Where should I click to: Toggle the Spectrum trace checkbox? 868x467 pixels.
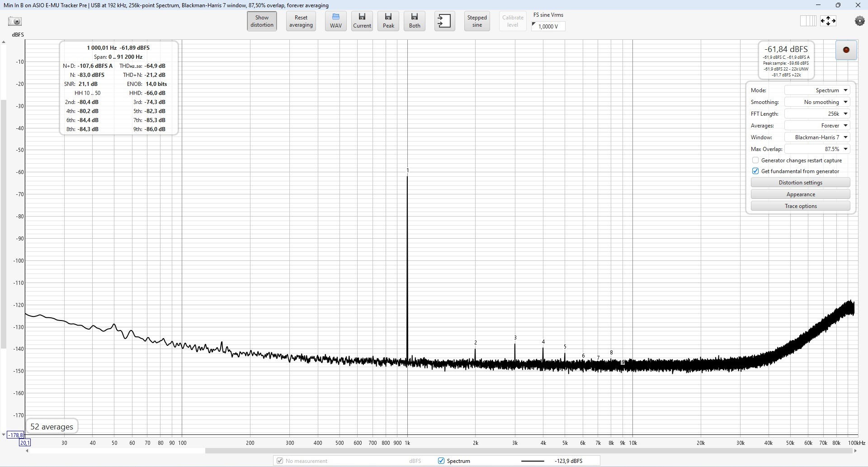(x=441, y=461)
